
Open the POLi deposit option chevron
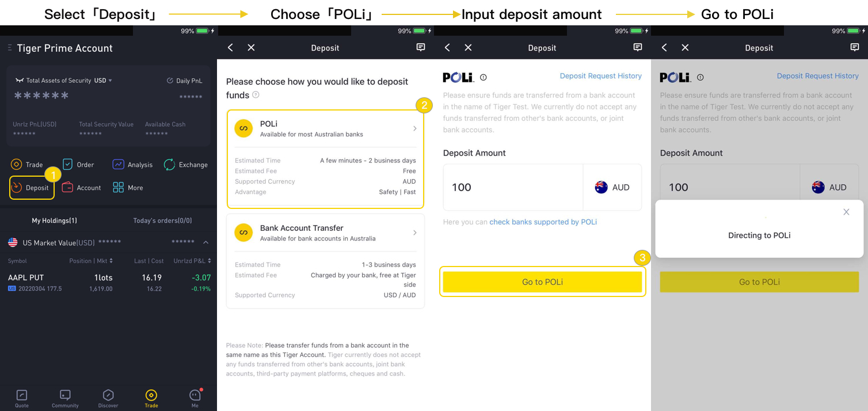coord(415,129)
